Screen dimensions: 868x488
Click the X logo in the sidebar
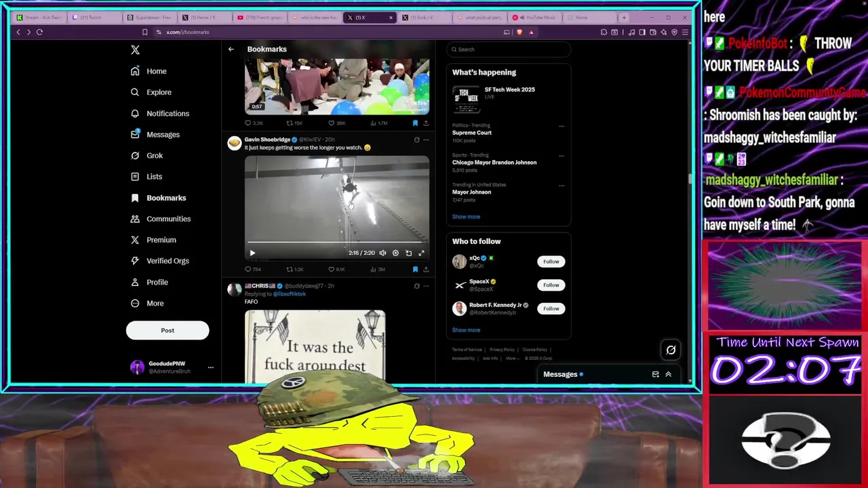(x=135, y=49)
